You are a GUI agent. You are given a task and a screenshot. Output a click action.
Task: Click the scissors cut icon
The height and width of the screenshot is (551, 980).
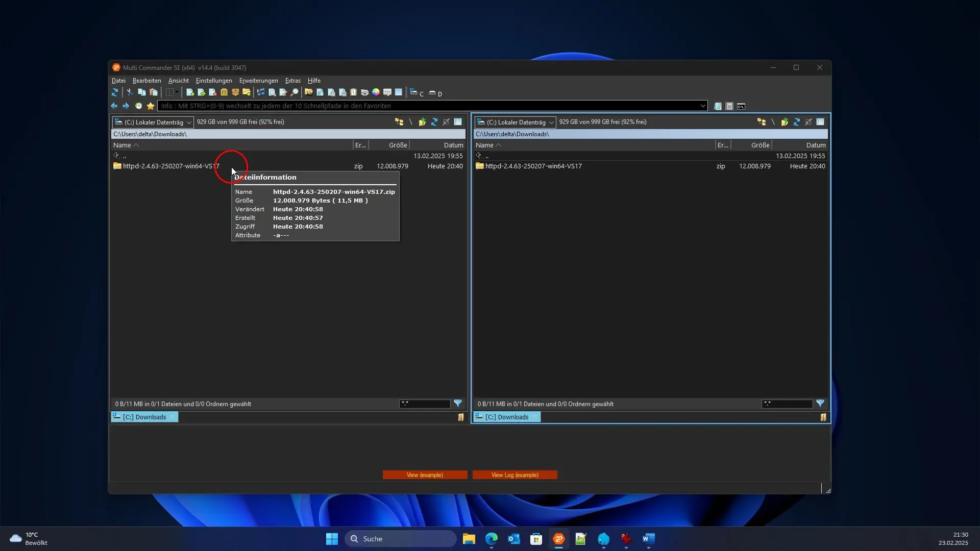[130, 92]
